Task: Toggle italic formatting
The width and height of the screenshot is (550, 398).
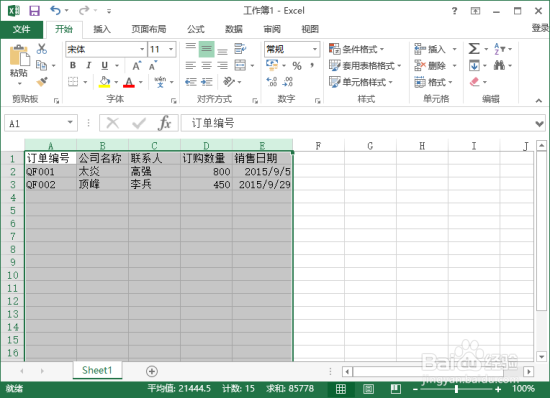Action: pyautogui.click(x=89, y=65)
